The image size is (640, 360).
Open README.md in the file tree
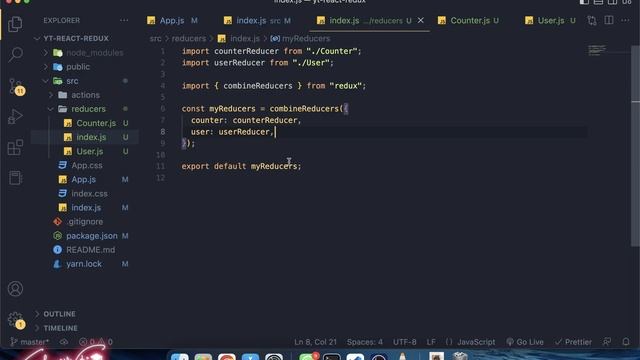[x=90, y=250]
